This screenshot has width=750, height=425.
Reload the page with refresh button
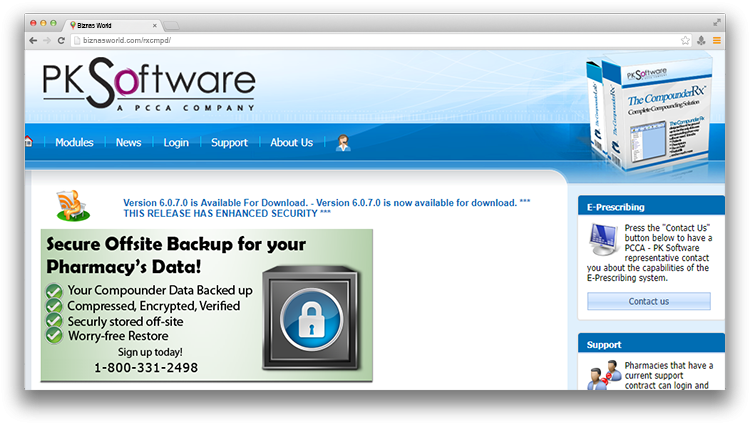pyautogui.click(x=62, y=40)
